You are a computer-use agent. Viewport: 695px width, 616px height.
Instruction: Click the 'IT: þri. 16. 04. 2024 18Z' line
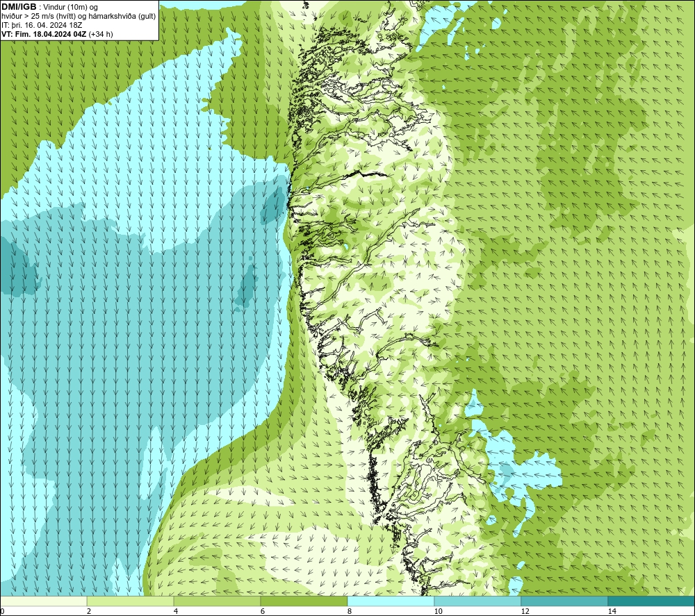[42, 25]
